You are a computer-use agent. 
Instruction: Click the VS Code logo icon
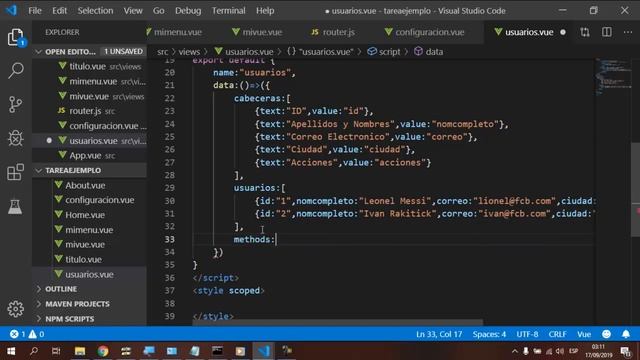pos(12,10)
